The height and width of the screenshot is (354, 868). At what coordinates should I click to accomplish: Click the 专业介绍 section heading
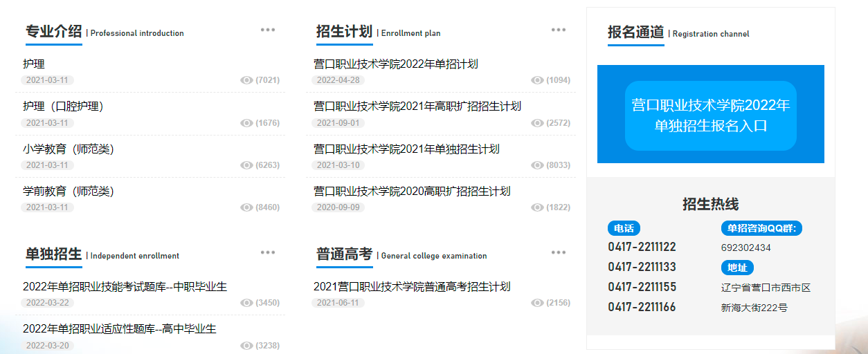54,32
